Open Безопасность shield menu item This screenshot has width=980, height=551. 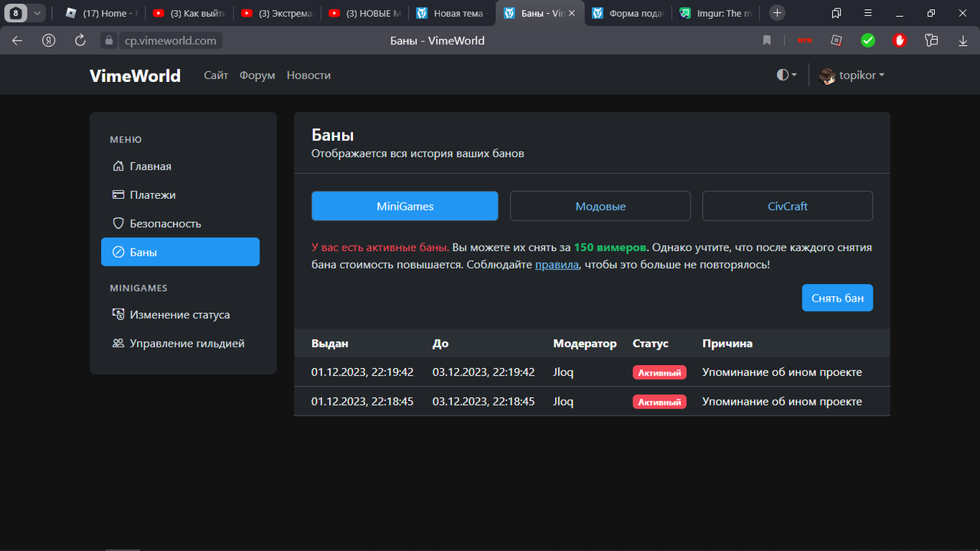[180, 223]
